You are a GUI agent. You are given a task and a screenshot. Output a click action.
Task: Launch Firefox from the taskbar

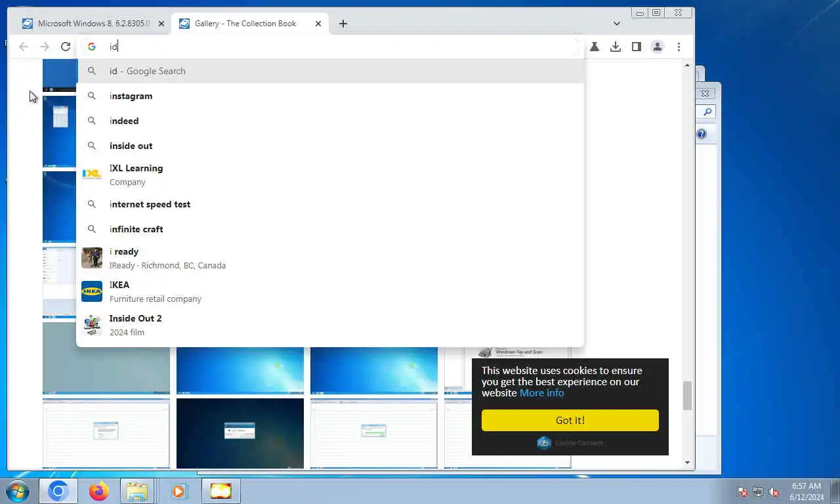pyautogui.click(x=99, y=491)
